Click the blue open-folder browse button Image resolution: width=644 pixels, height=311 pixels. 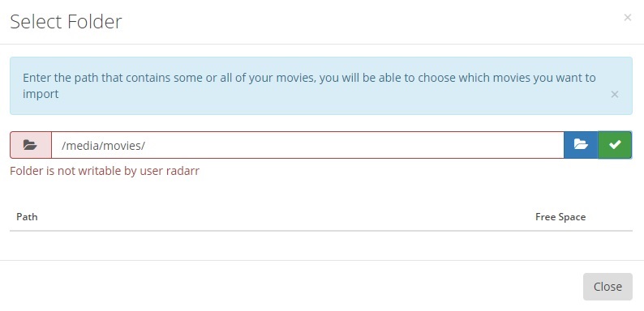point(581,145)
